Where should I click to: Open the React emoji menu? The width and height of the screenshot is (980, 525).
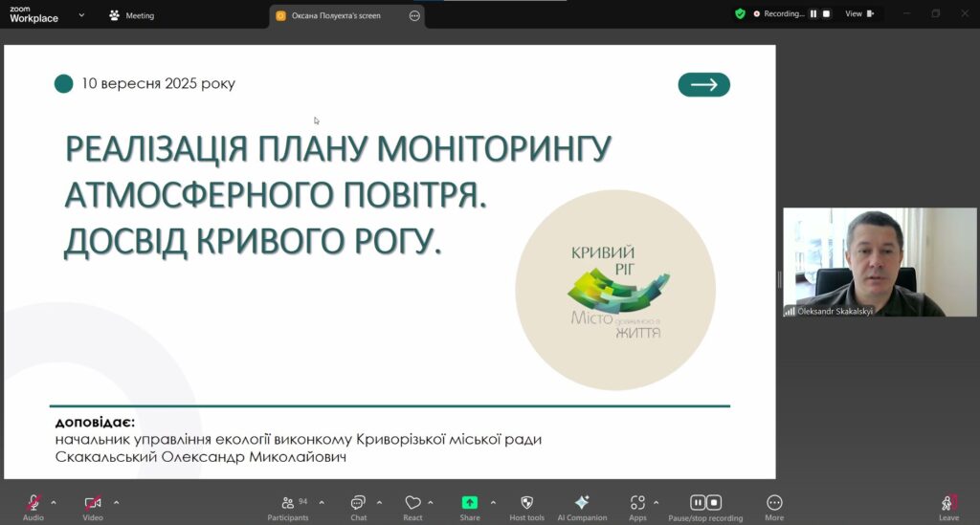click(412, 507)
